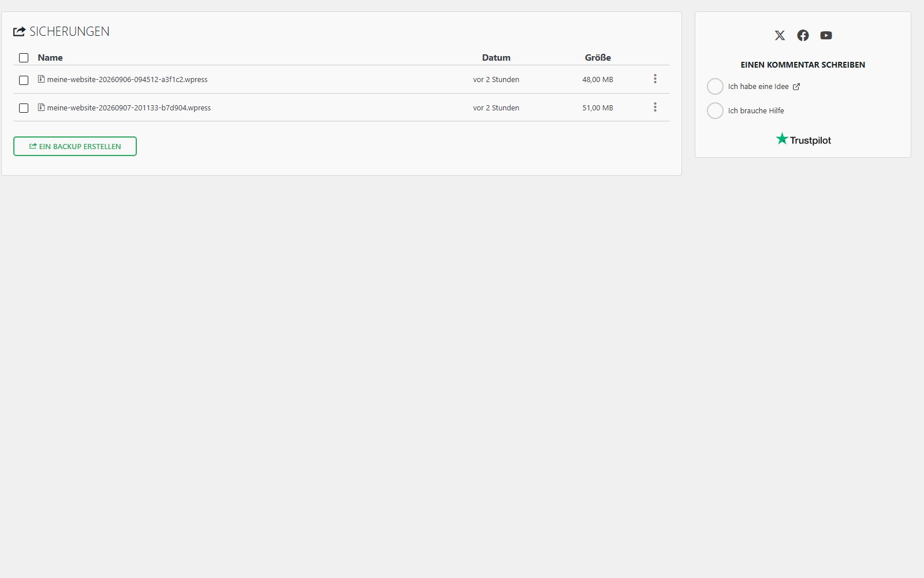Click the Größe column header
The width and height of the screenshot is (924, 578).
598,58
